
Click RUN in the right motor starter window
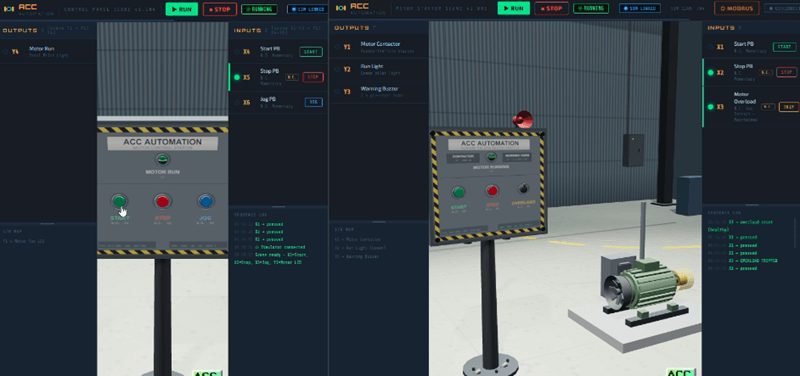(x=514, y=8)
